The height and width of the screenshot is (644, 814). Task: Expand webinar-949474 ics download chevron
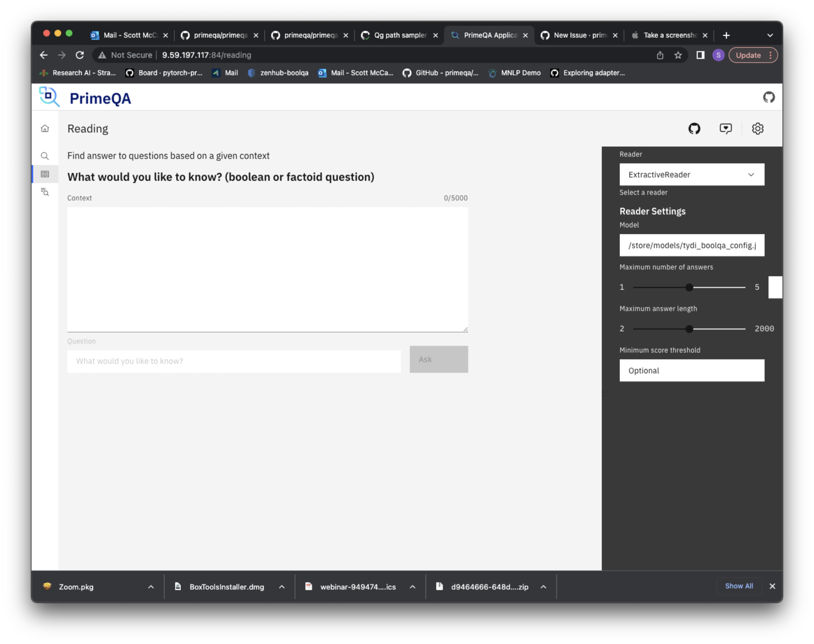pos(412,587)
